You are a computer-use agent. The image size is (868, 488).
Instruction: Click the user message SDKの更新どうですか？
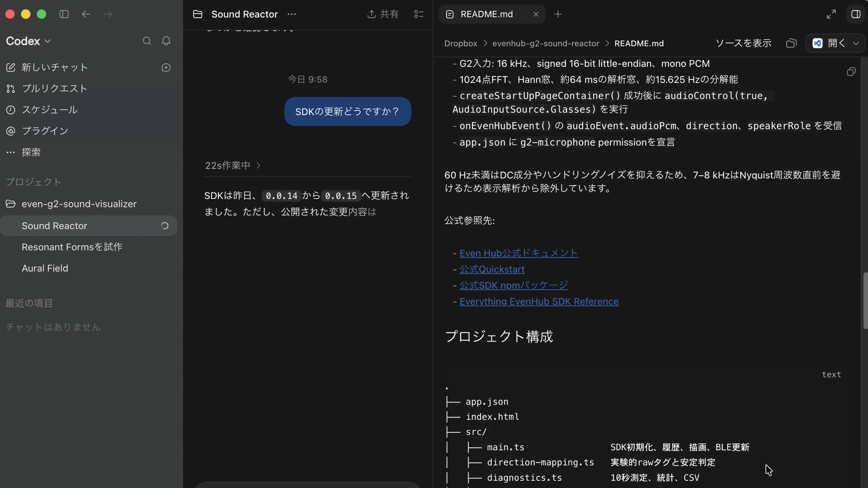click(x=347, y=112)
